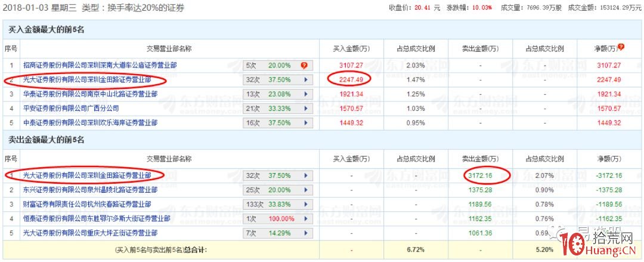The height and width of the screenshot is (262, 644).
Task: Select net value -3172.16 cell
Action: coord(608,175)
